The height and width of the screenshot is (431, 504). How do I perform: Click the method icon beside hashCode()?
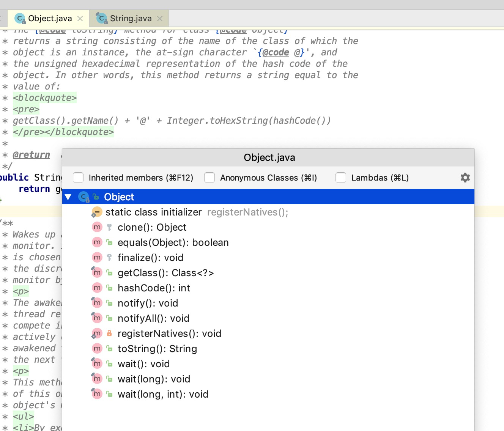[x=97, y=288]
